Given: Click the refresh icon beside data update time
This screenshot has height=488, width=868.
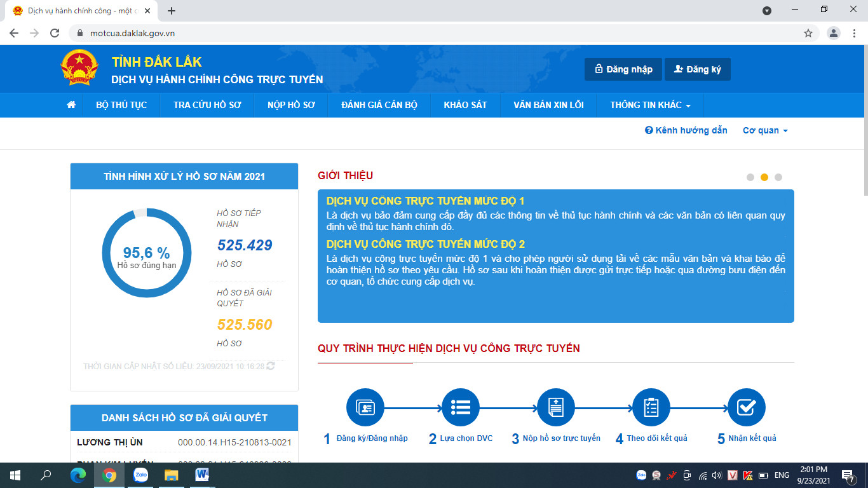Looking at the screenshot, I should [271, 366].
